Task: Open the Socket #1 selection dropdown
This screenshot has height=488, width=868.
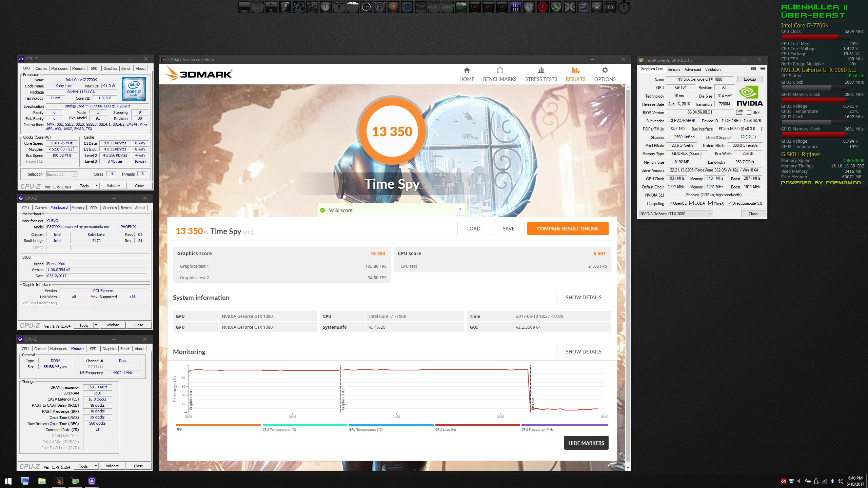Action: [74, 175]
